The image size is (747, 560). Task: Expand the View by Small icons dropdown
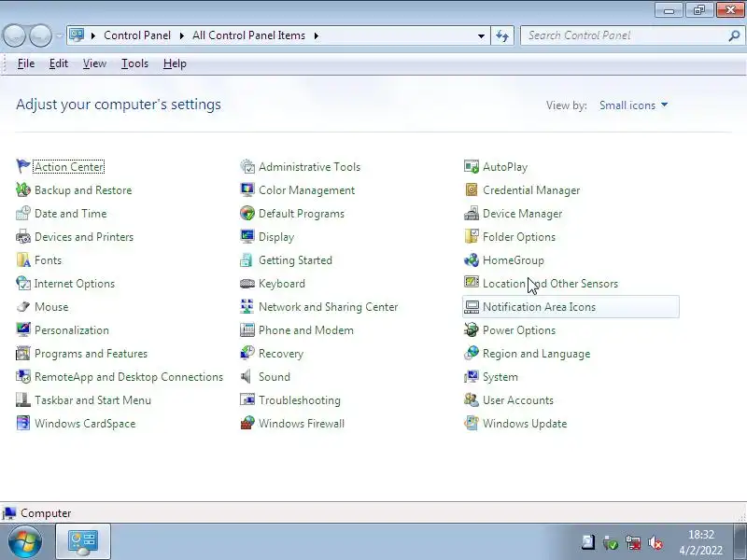click(x=634, y=105)
